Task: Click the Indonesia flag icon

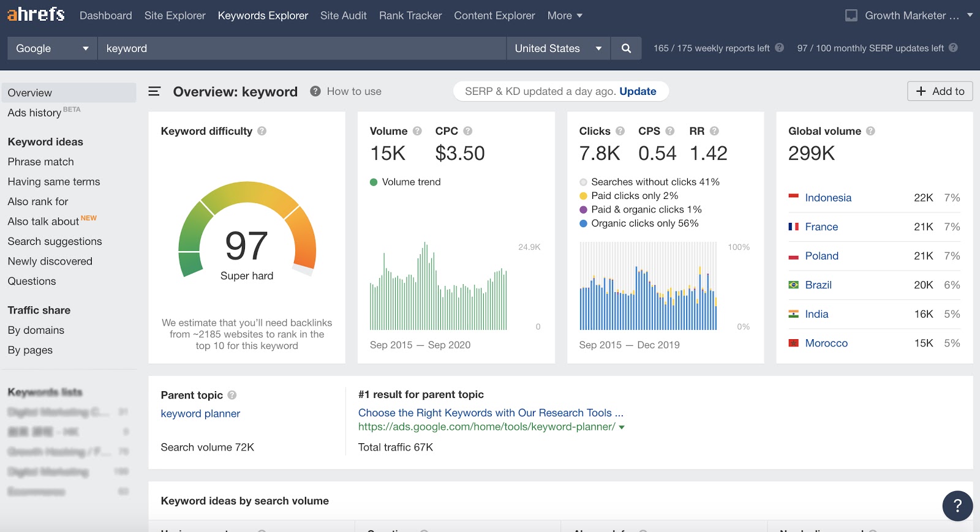Action: (x=793, y=197)
